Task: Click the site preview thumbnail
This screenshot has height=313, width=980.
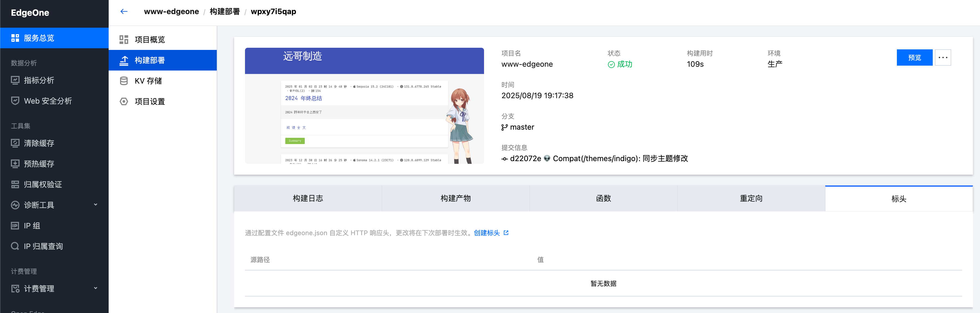Action: point(364,106)
